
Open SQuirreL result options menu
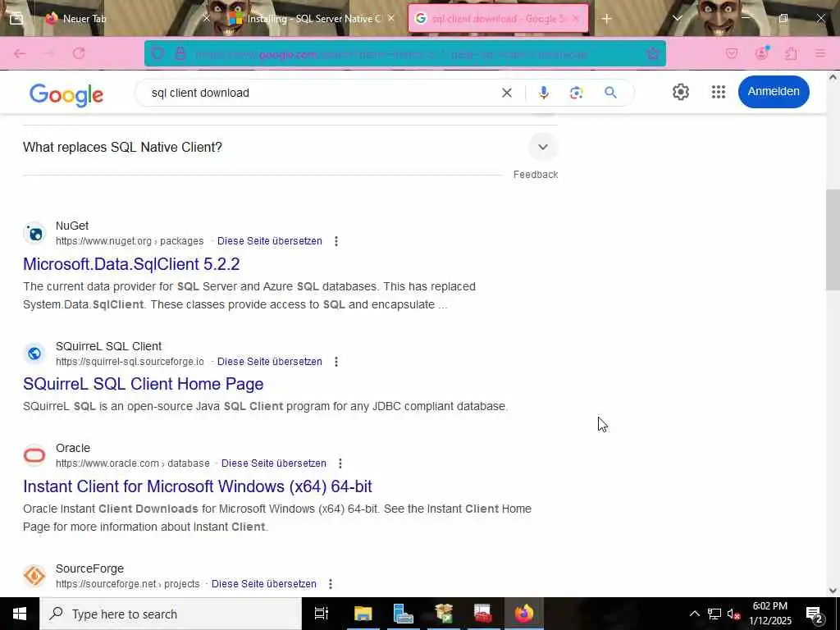[336, 362]
